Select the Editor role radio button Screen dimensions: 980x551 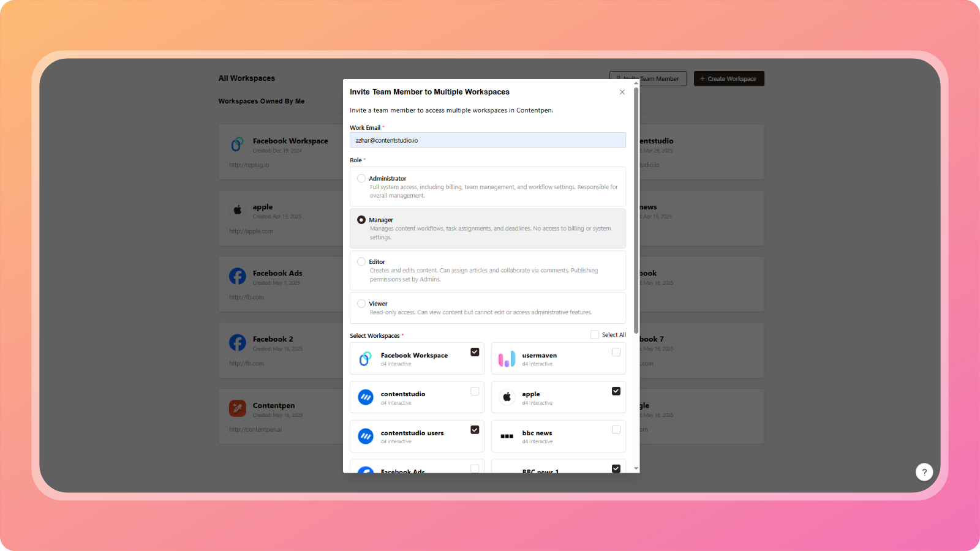click(x=361, y=261)
